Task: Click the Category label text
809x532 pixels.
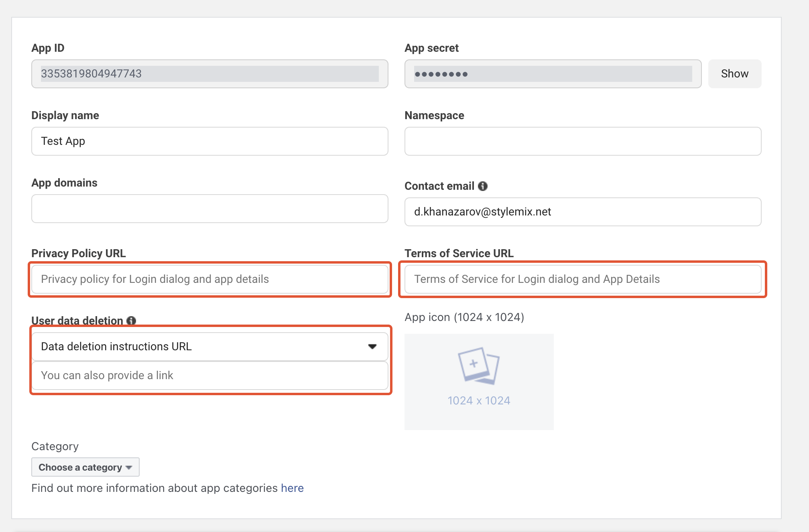Action: point(55,447)
